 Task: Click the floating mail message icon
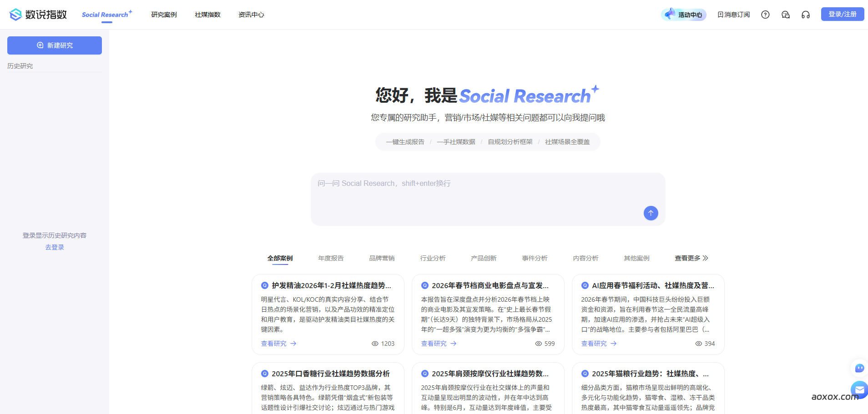(x=859, y=390)
